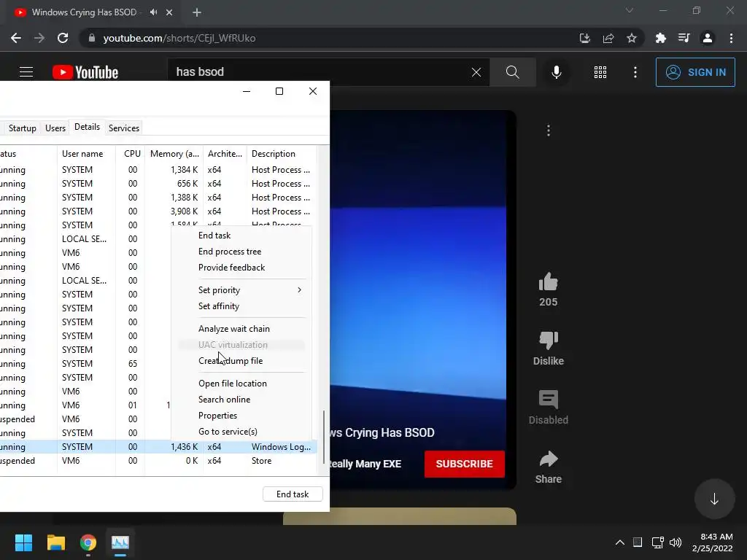747x560 pixels.
Task: Show hidden tray icons chevron
Action: [x=620, y=542]
